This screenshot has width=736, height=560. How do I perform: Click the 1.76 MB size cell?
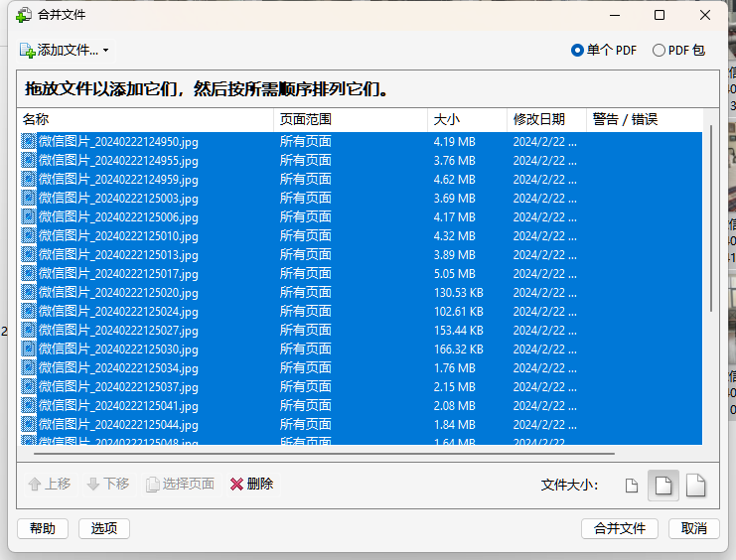(x=454, y=368)
